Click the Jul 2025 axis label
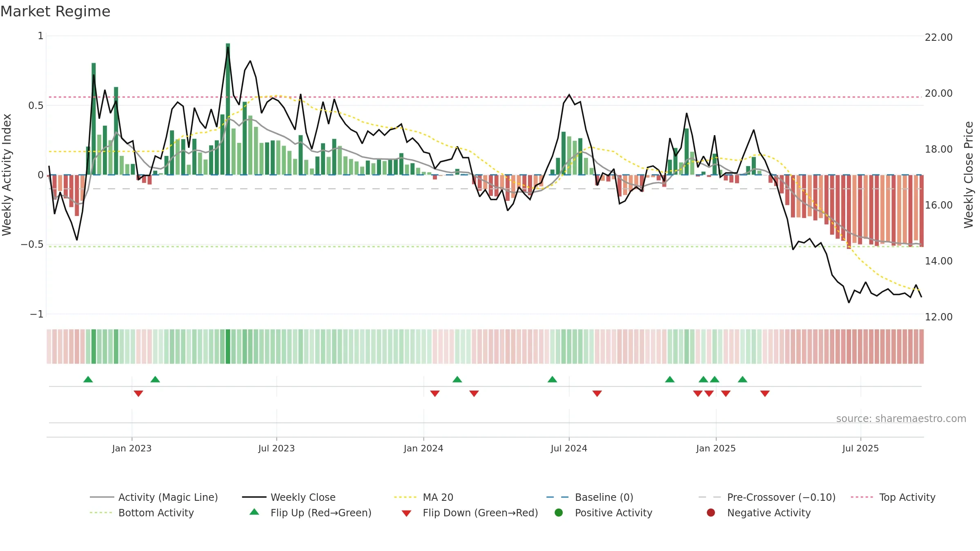 pos(860,448)
